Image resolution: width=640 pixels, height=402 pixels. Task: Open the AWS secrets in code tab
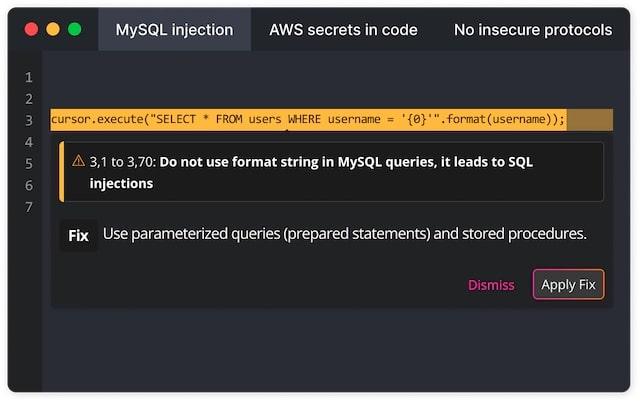click(x=343, y=30)
